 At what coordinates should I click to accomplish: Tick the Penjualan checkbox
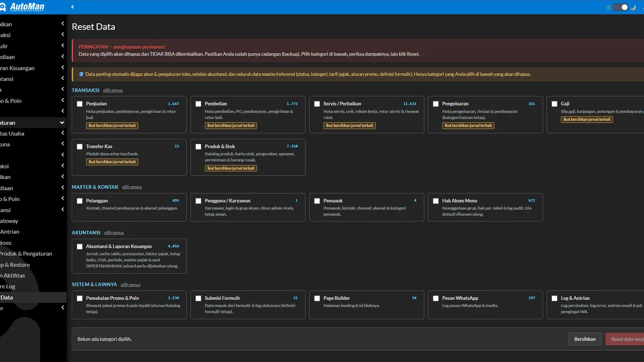click(x=80, y=104)
